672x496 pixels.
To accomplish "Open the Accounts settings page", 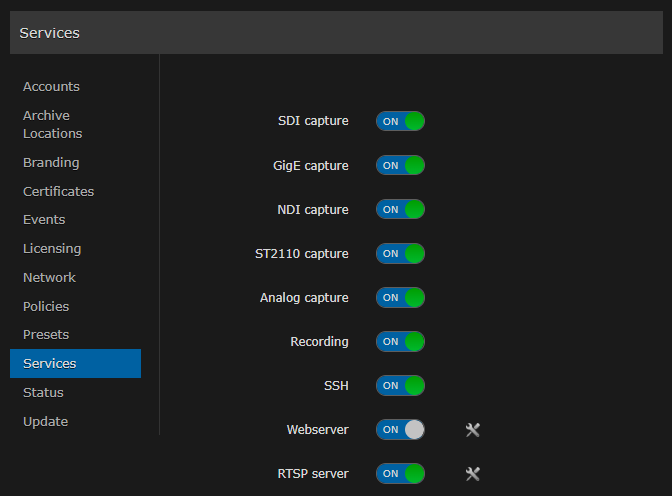I will (x=51, y=87).
